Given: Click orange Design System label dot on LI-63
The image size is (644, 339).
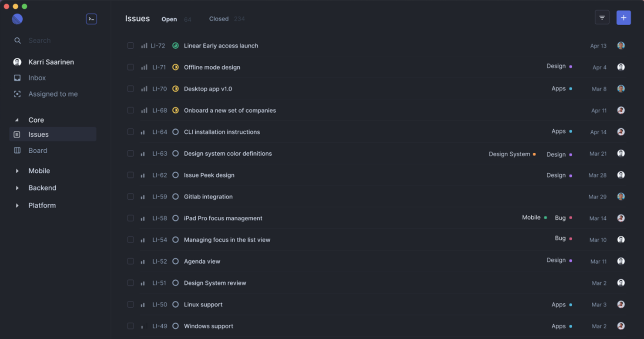Looking at the screenshot, I should pos(534,154).
